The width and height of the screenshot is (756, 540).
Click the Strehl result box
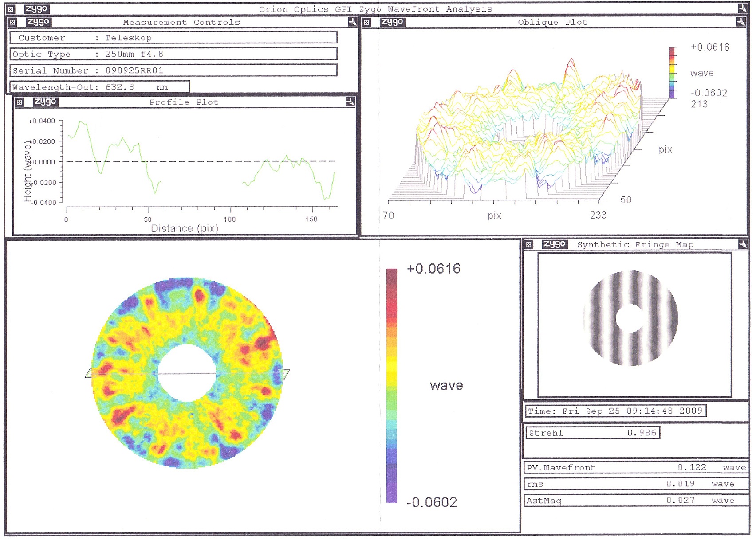pos(593,433)
